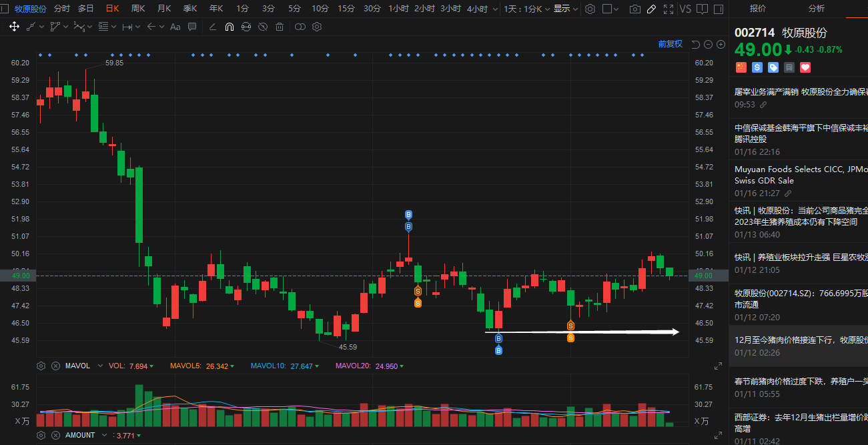The image size is (868, 445).
Task: Expand the polyline tool dropdown arrow
Action: (x=65, y=27)
